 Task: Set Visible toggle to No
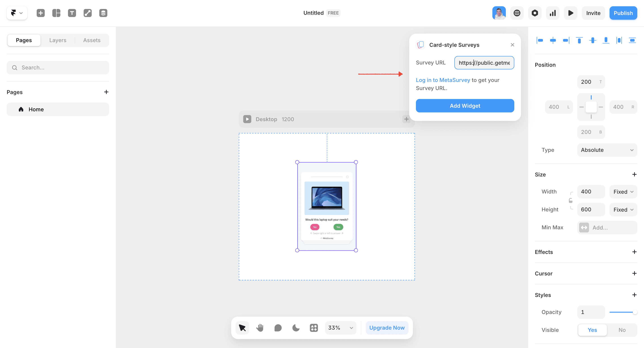622,330
